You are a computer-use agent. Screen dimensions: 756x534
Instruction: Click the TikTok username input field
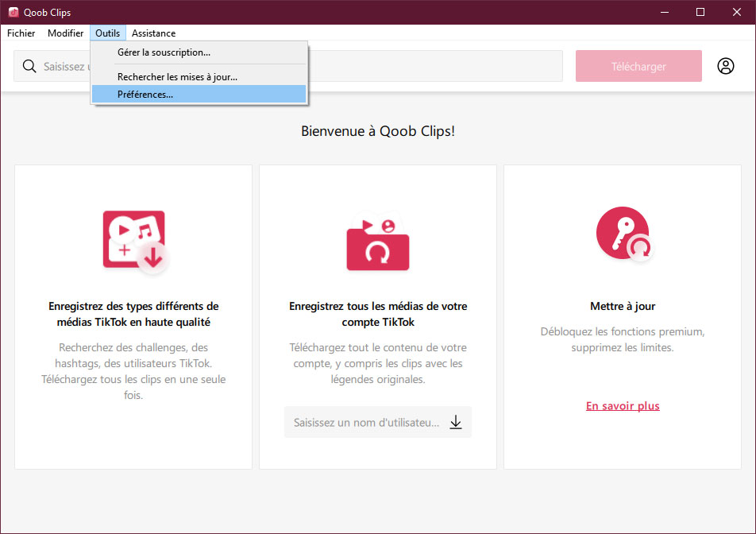click(378, 422)
